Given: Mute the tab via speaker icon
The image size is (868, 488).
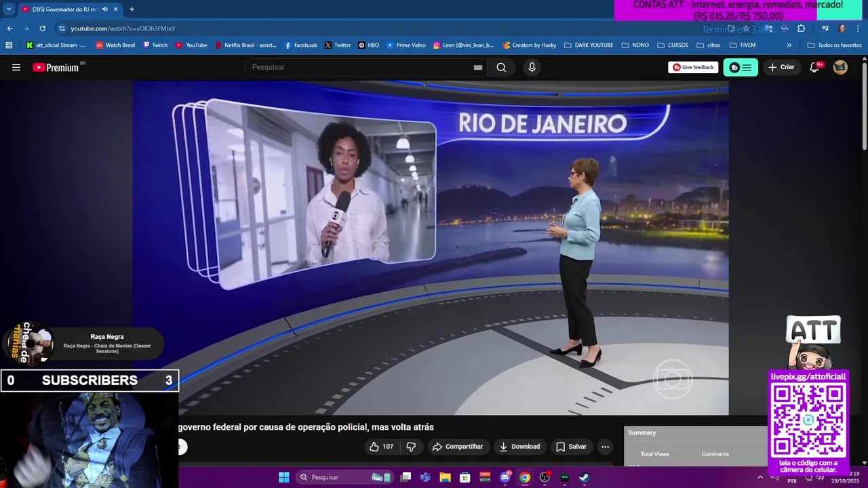Looking at the screenshot, I should tap(105, 9).
